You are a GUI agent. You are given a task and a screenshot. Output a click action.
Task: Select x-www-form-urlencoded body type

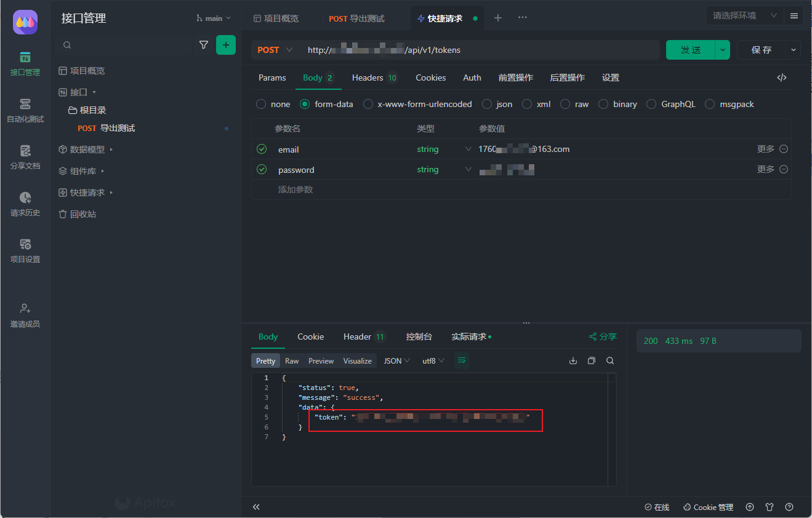(x=418, y=104)
